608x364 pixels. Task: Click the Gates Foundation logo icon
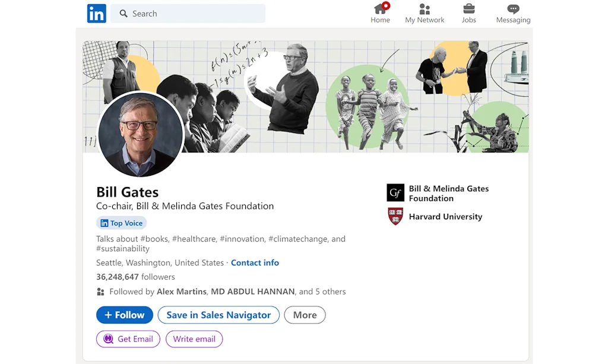[x=395, y=193]
